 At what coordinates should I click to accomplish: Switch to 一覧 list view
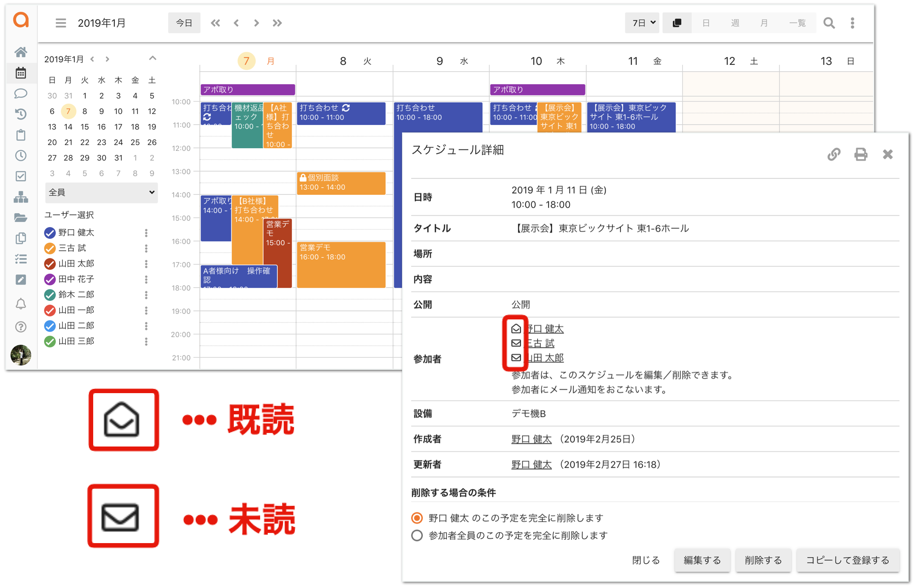coord(797,23)
